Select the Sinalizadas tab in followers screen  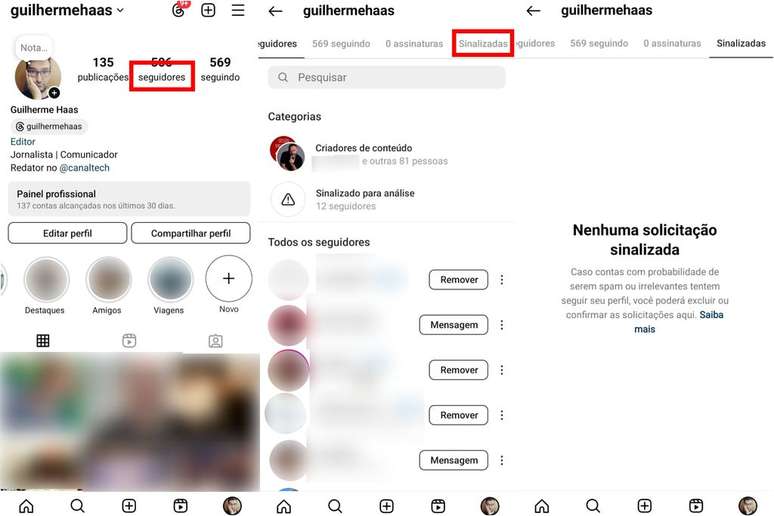click(483, 43)
